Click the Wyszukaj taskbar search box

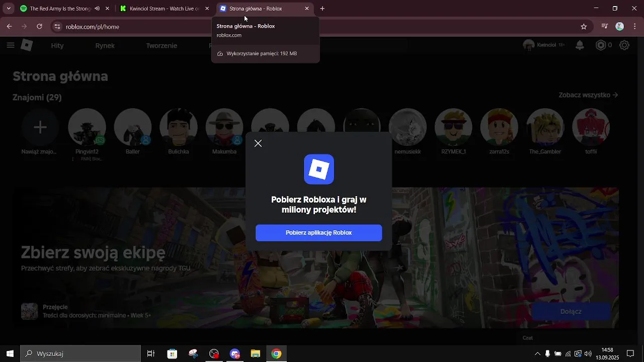(x=80, y=353)
